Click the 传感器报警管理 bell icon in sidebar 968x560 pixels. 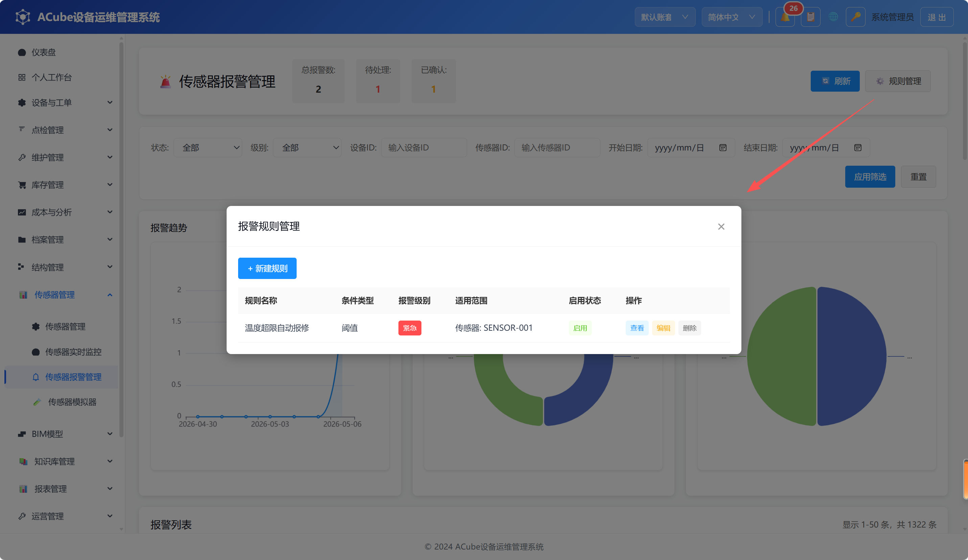click(36, 377)
